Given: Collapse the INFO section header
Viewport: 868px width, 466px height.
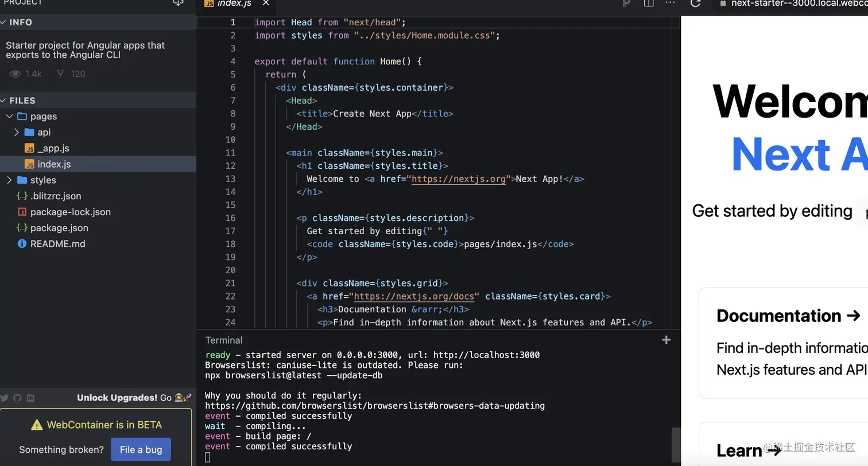Looking at the screenshot, I should coord(98,22).
